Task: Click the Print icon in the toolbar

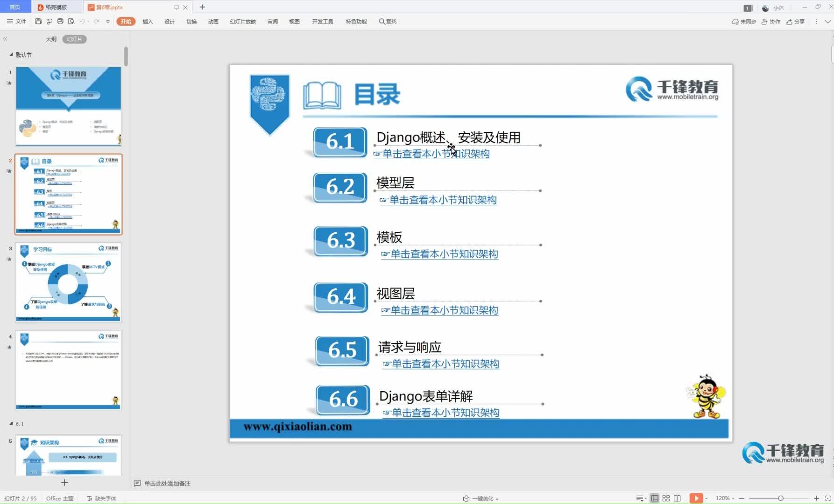Action: 60,21
